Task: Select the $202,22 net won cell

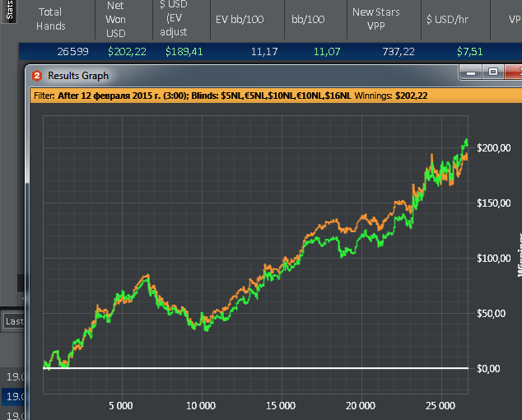Action: [x=127, y=52]
